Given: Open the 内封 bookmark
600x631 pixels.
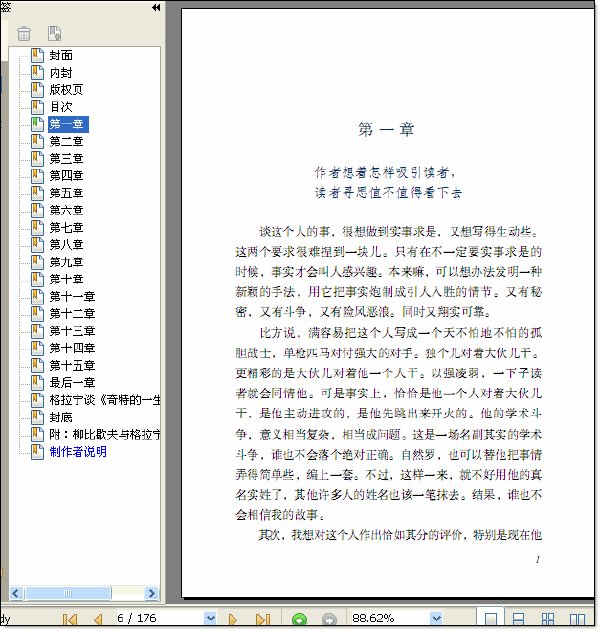Looking at the screenshot, I should pos(61,73).
